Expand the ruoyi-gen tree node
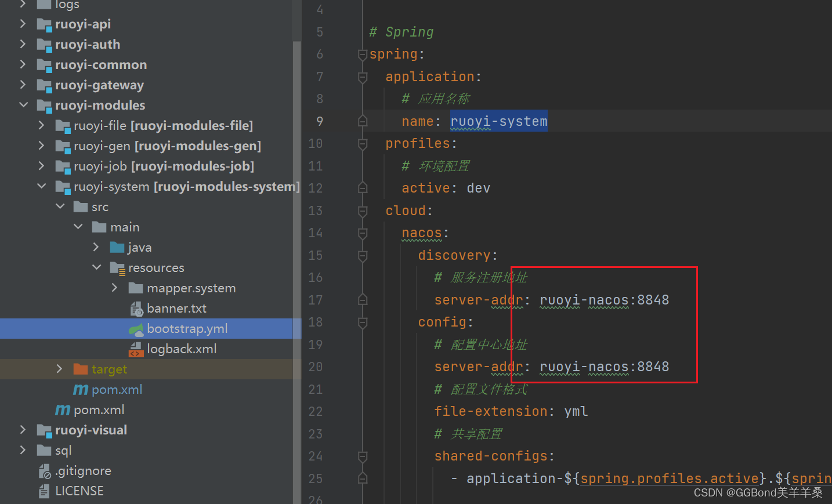This screenshot has width=832, height=504. pos(41,146)
